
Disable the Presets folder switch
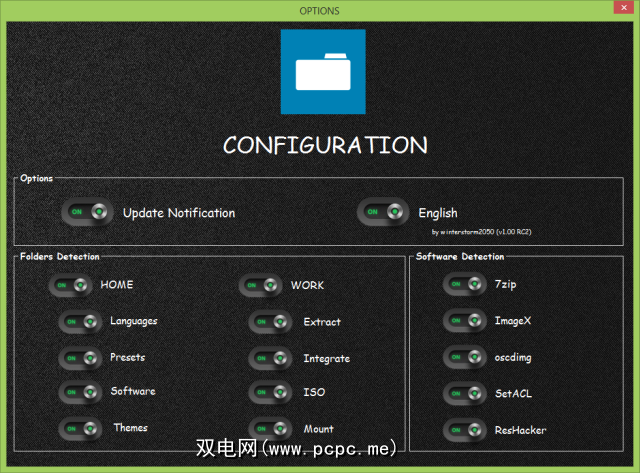click(x=80, y=358)
